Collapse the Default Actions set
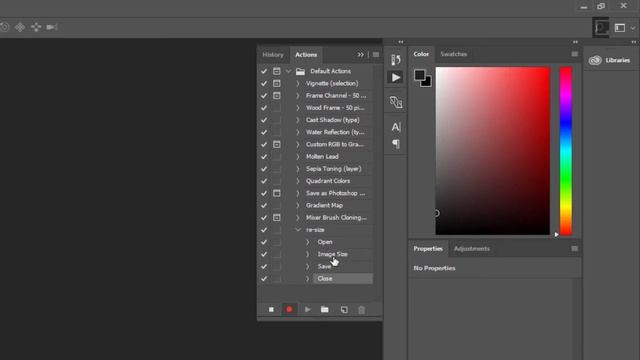Viewport: 640px width, 360px height. click(x=289, y=71)
